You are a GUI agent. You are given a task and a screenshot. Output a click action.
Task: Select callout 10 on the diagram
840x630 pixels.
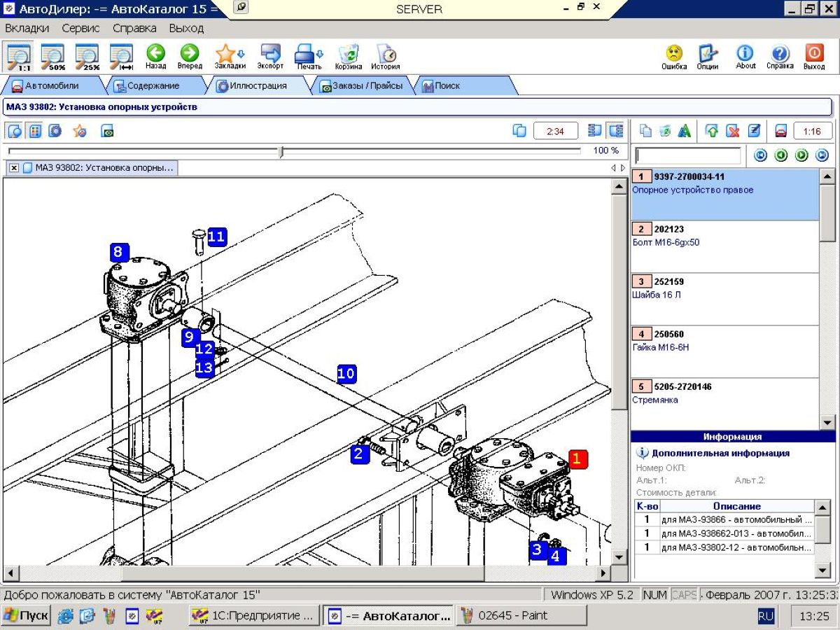[x=346, y=374]
